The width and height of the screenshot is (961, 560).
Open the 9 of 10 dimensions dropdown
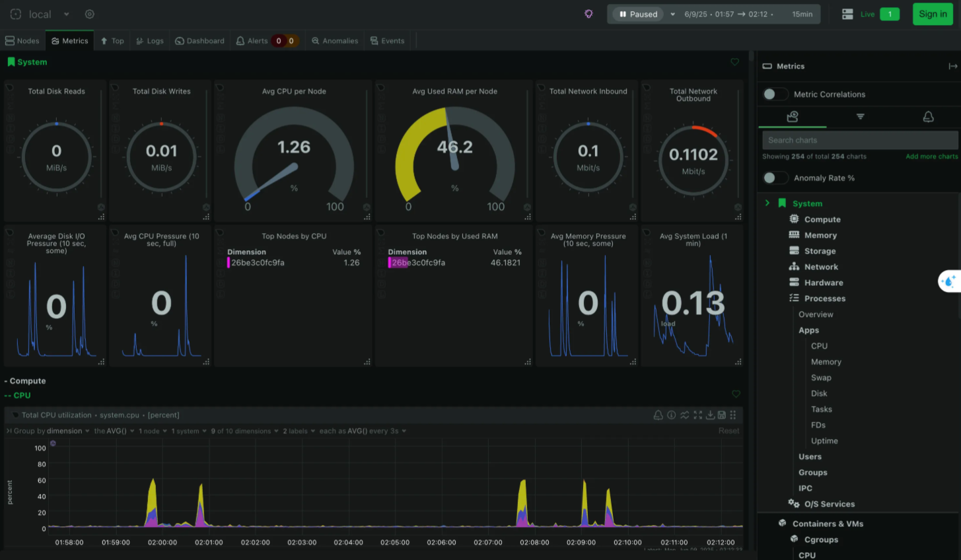tap(244, 431)
